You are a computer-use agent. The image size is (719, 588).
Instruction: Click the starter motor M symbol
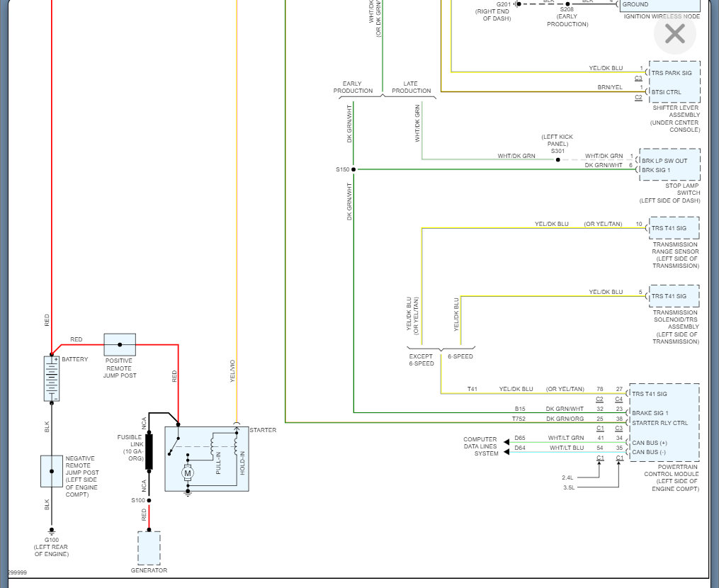pos(187,473)
